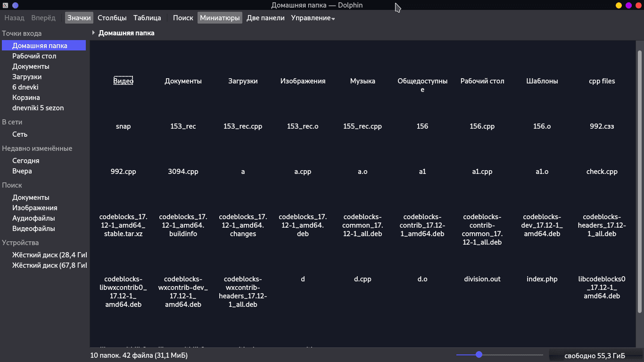Screen dimensions: 644x362
Task: Select codeblocks_17.12-1_amd64.buildinfo file
Action: (x=183, y=225)
